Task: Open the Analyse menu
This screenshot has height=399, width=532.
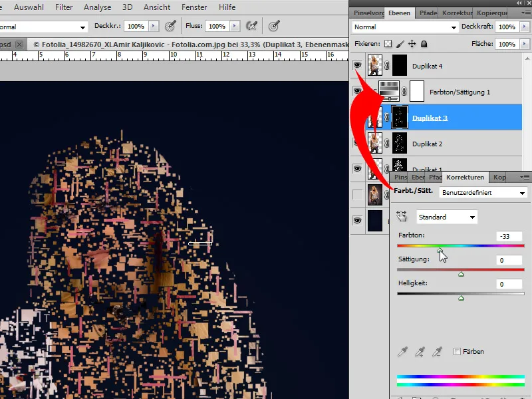Action: [97, 7]
